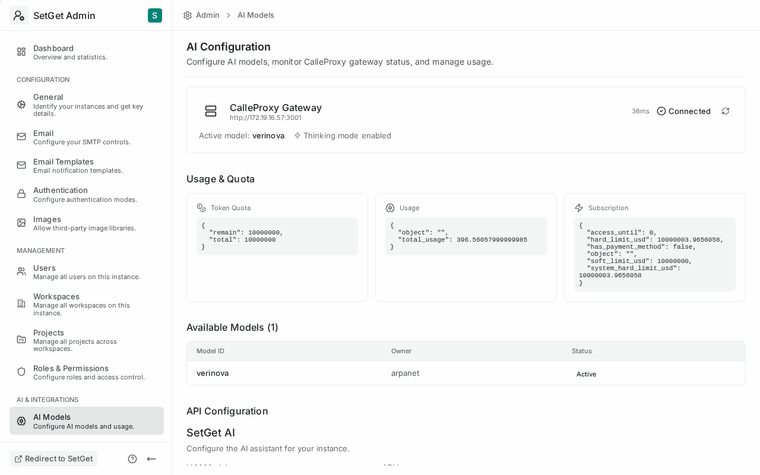Click the API Configuration heading
Viewport: 760px width, 475px height.
(227, 411)
